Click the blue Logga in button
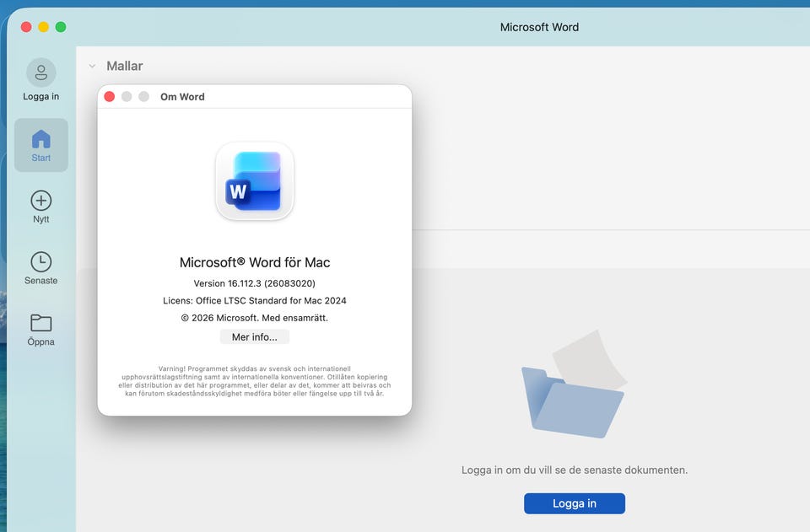 click(574, 503)
